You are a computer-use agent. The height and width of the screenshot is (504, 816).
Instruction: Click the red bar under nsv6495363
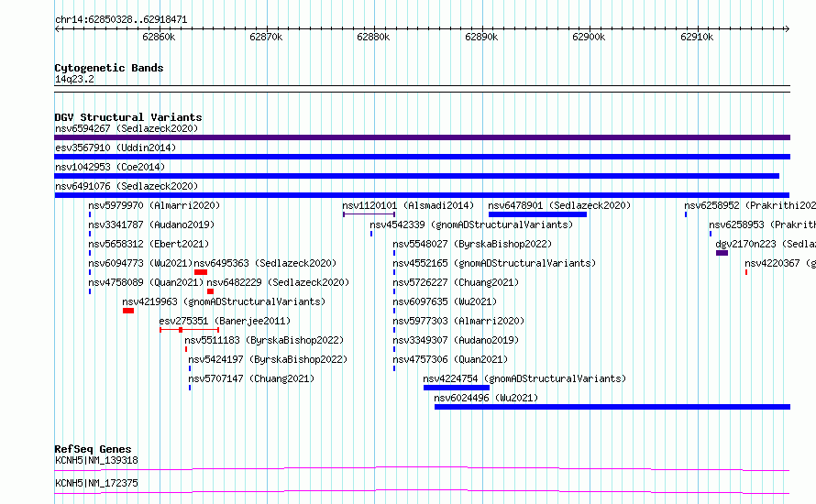[201, 272]
